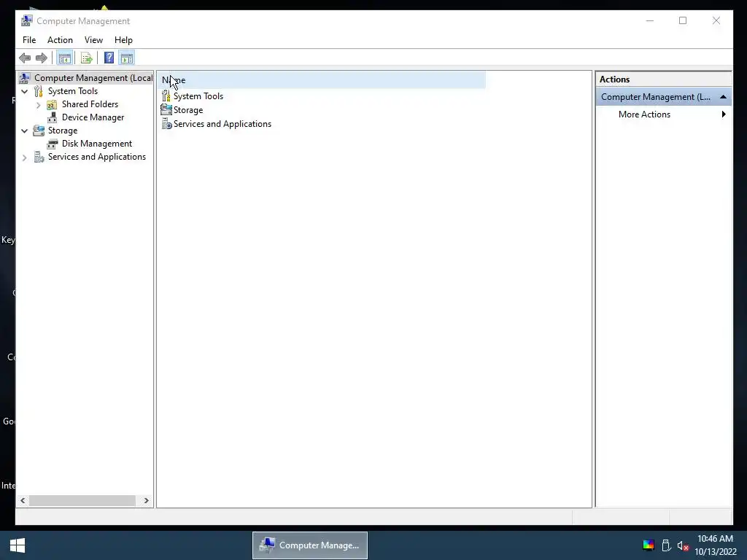Select the Device Manager label in the tree
Screen dimensions: 747x560
(x=93, y=117)
